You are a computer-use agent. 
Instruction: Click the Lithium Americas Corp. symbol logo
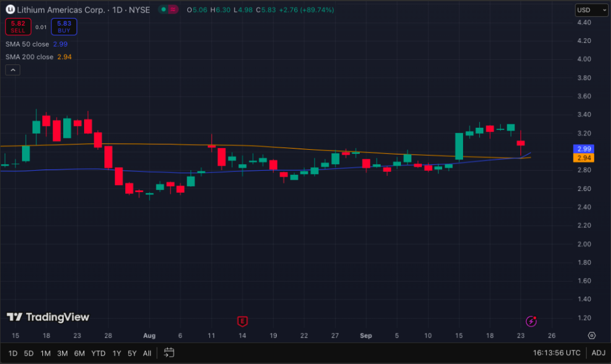pos(10,10)
